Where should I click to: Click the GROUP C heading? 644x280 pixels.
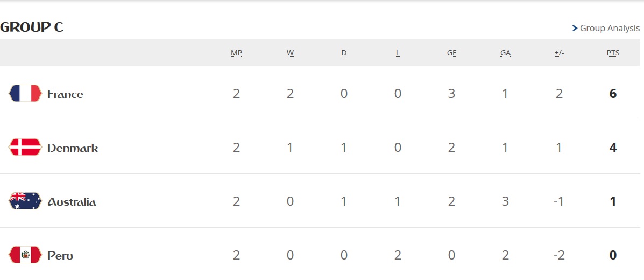tap(32, 27)
